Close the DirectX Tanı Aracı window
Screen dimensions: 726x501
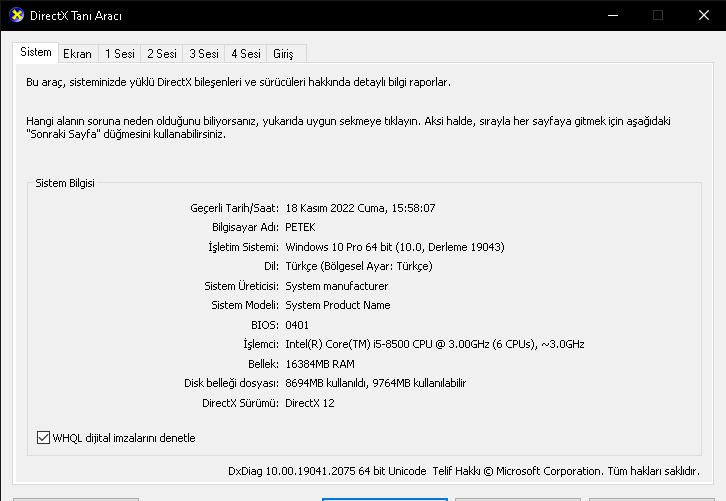[x=704, y=15]
